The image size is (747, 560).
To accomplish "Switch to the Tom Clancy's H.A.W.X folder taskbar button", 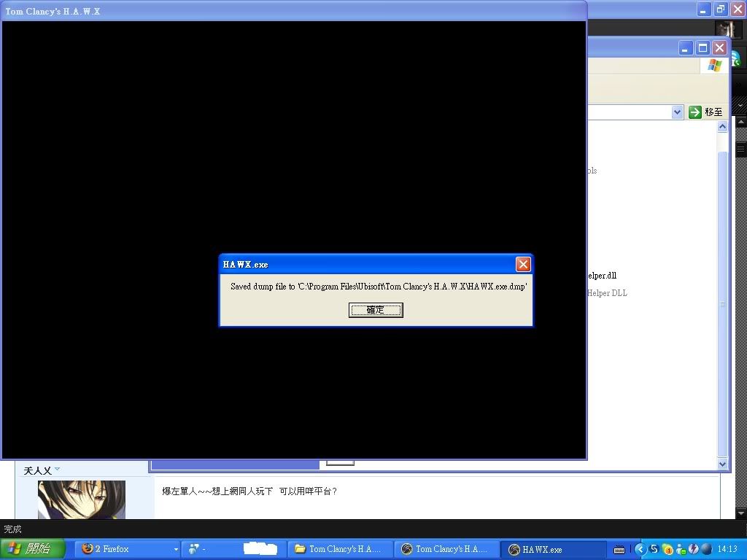I will click(339, 549).
